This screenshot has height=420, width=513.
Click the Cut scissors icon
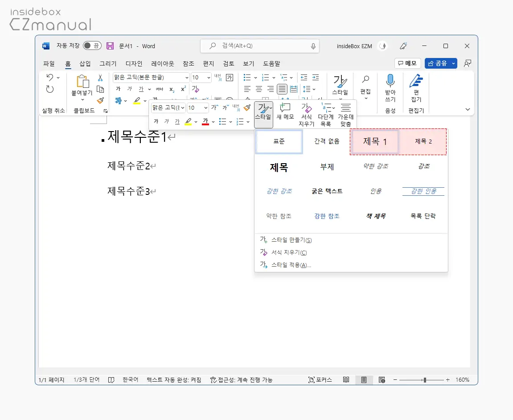(x=100, y=78)
